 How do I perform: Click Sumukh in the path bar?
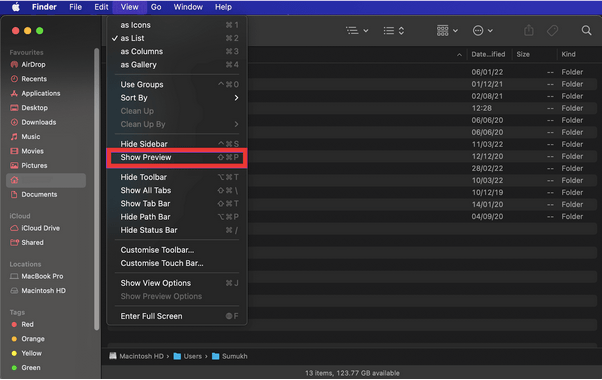coord(230,356)
